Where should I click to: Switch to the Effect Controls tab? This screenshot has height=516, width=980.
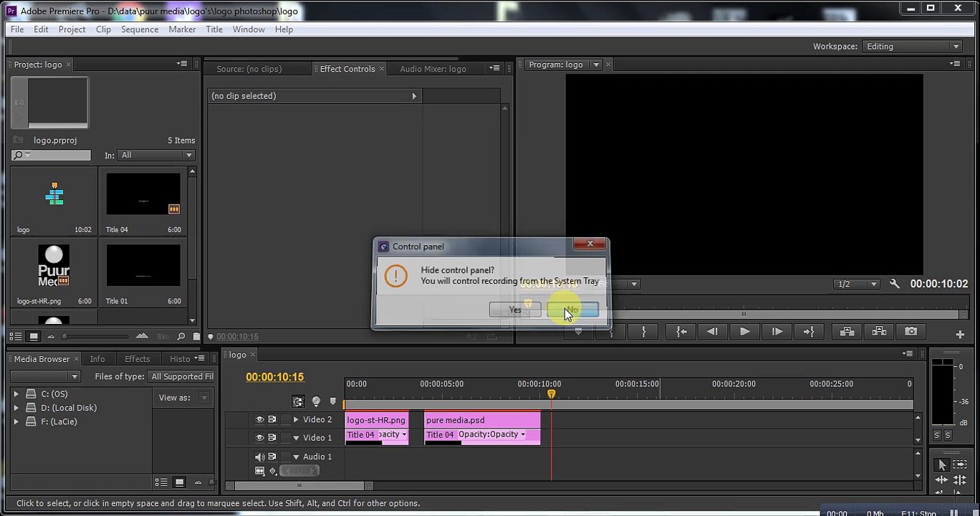(347, 69)
